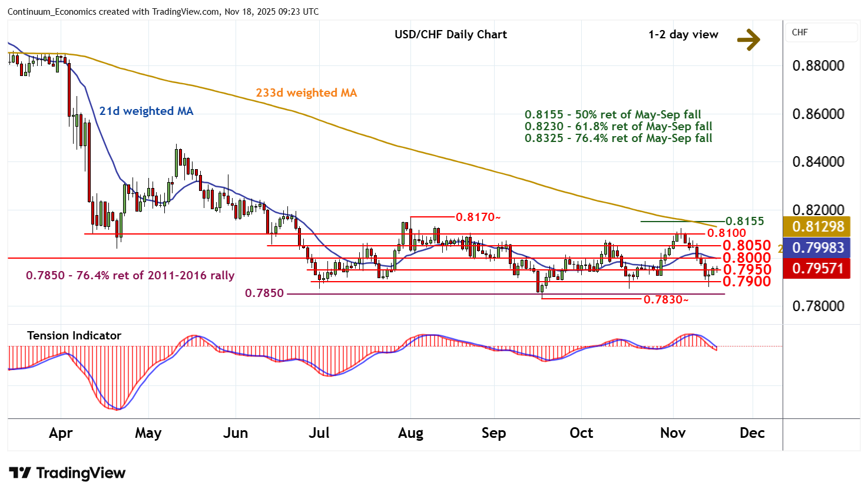Select the 0.7850 - 76.4% ret of 2011-2016 rally note
Screen dimensions: 868x495
(130, 275)
